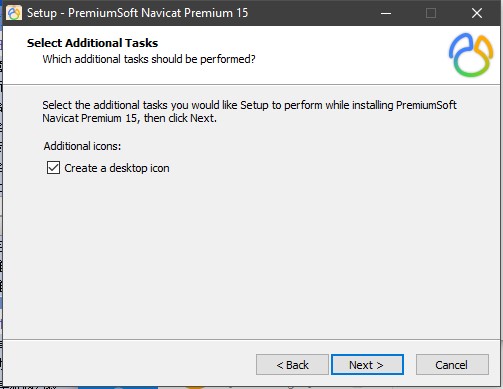Click the 'Create a desktop icon' label
Image resolution: width=503 pixels, height=389 pixels.
tap(117, 168)
